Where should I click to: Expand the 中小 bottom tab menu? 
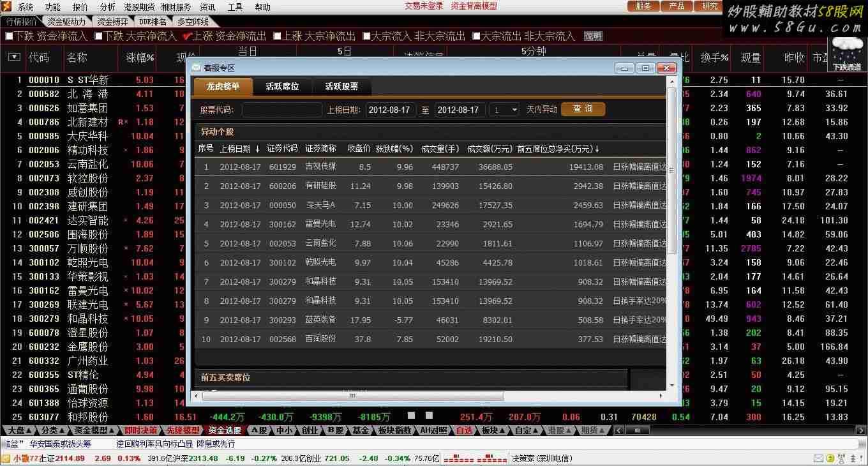pyautogui.click(x=283, y=431)
